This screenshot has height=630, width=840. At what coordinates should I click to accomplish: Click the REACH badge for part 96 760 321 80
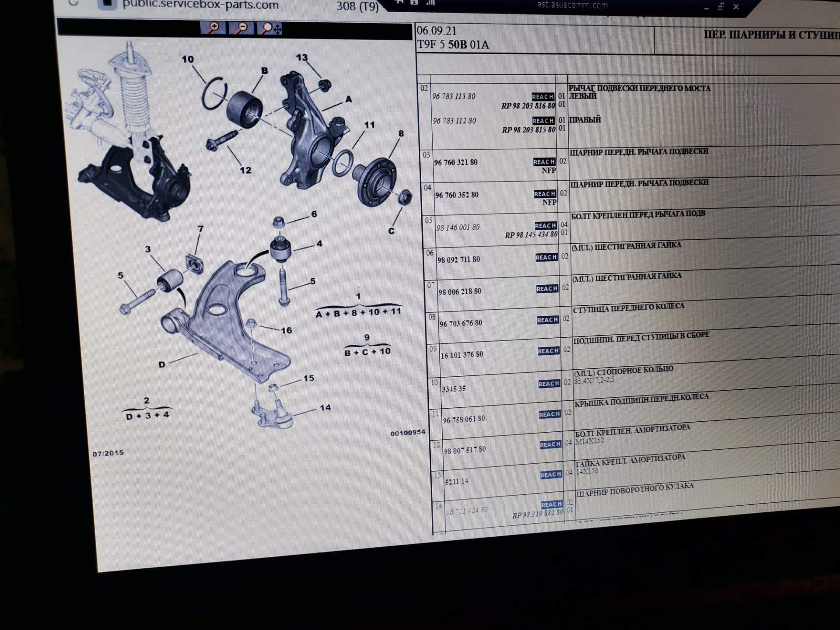coord(544,162)
